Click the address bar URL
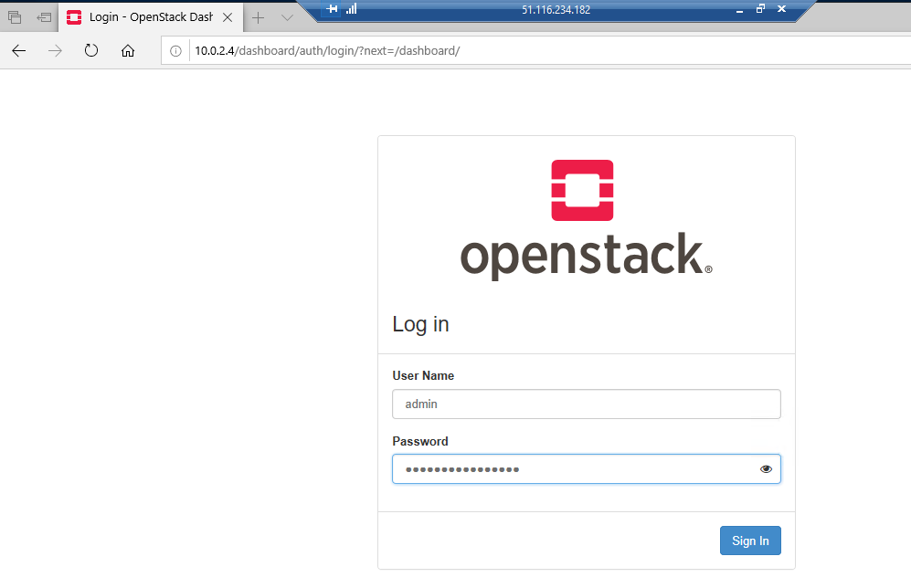The image size is (911, 588). tap(327, 51)
